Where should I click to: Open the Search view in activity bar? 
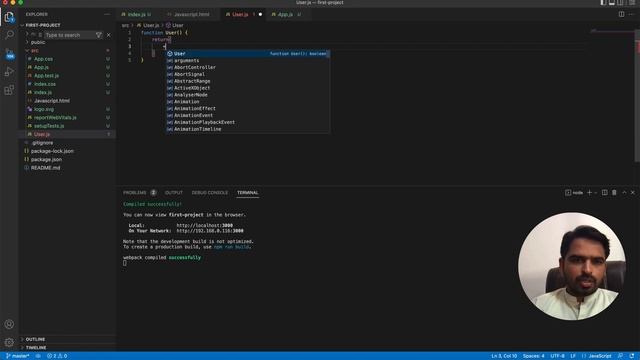tap(9, 35)
